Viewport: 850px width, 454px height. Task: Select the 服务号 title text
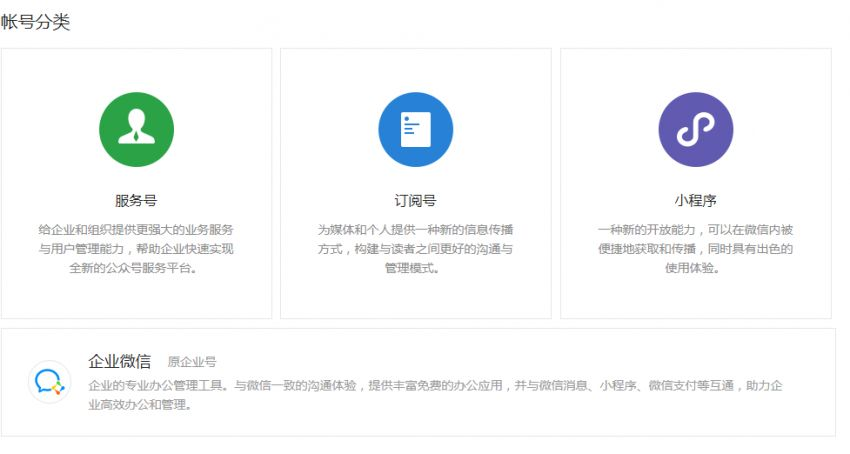click(x=136, y=201)
